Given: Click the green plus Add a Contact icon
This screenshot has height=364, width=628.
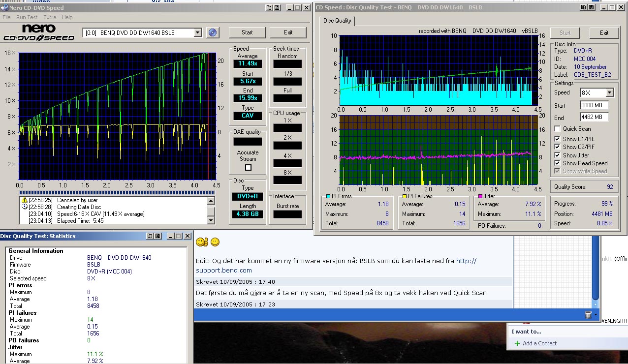Looking at the screenshot, I should [517, 343].
